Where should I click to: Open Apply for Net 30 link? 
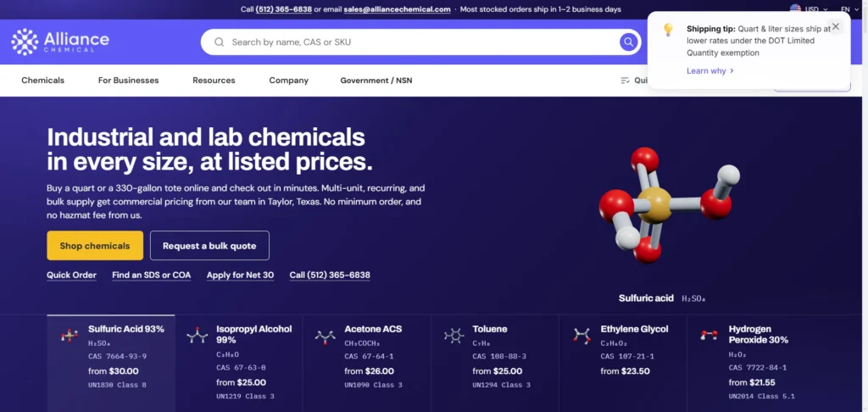pos(240,276)
